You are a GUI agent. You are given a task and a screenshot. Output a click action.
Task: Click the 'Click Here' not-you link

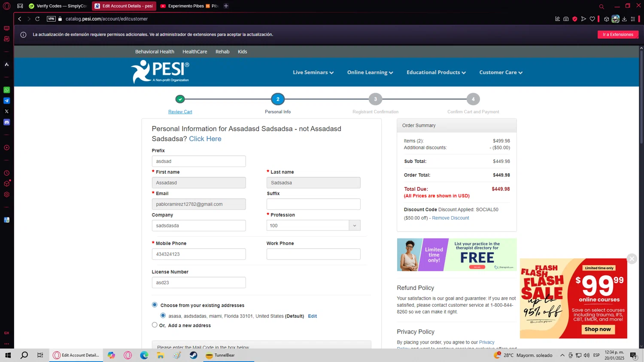click(205, 139)
